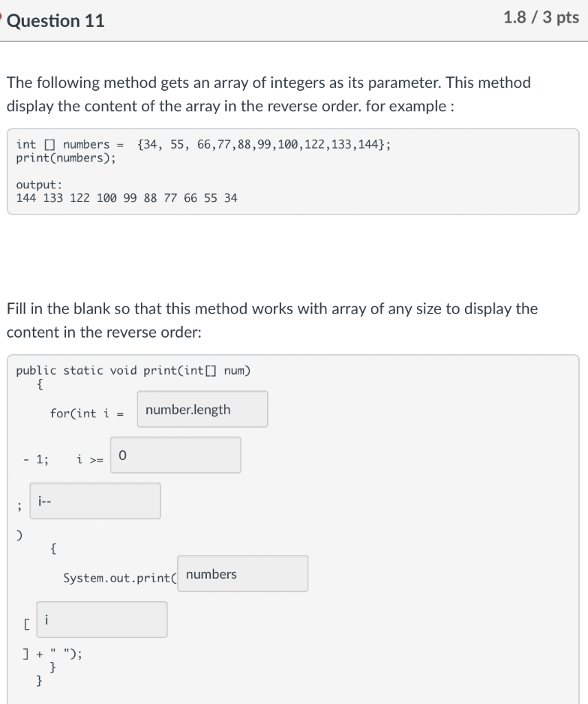Click the 1.8 / 3 pts score

pos(541,17)
